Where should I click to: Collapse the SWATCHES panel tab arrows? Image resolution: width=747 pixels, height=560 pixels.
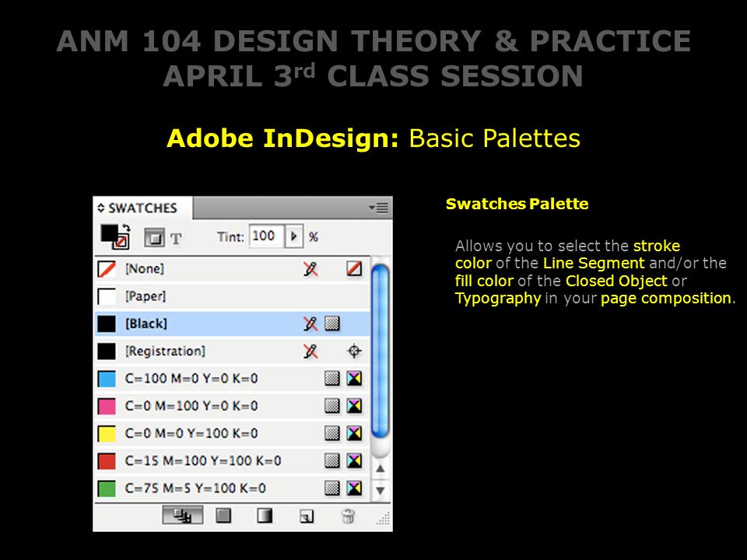click(x=100, y=208)
